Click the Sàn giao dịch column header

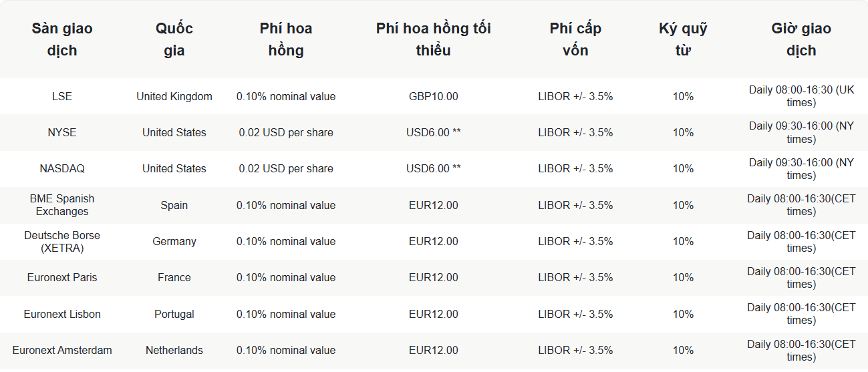62,39
